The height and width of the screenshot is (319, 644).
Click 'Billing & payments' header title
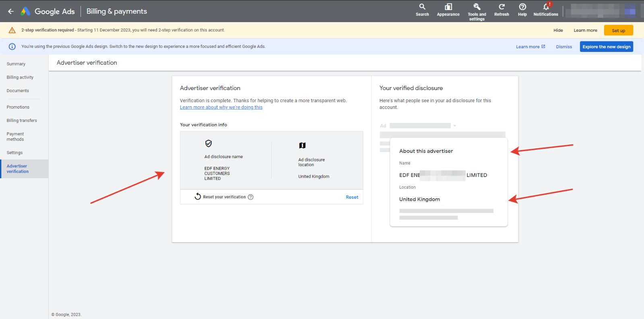[117, 11]
